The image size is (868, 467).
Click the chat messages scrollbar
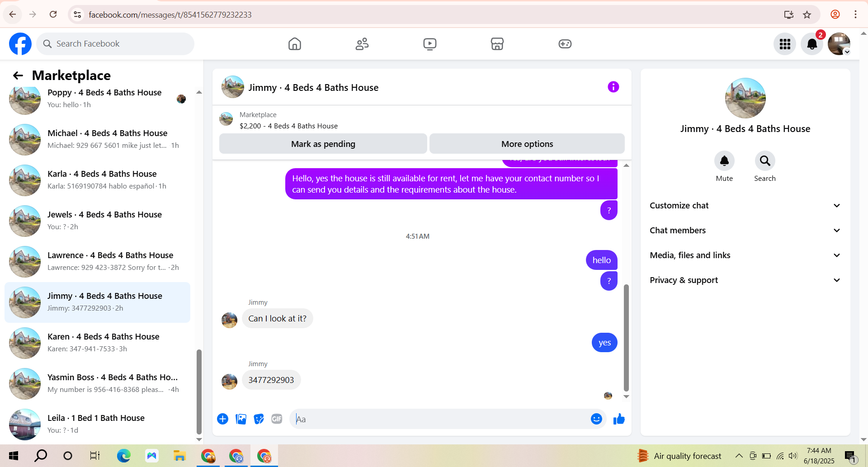626,337
